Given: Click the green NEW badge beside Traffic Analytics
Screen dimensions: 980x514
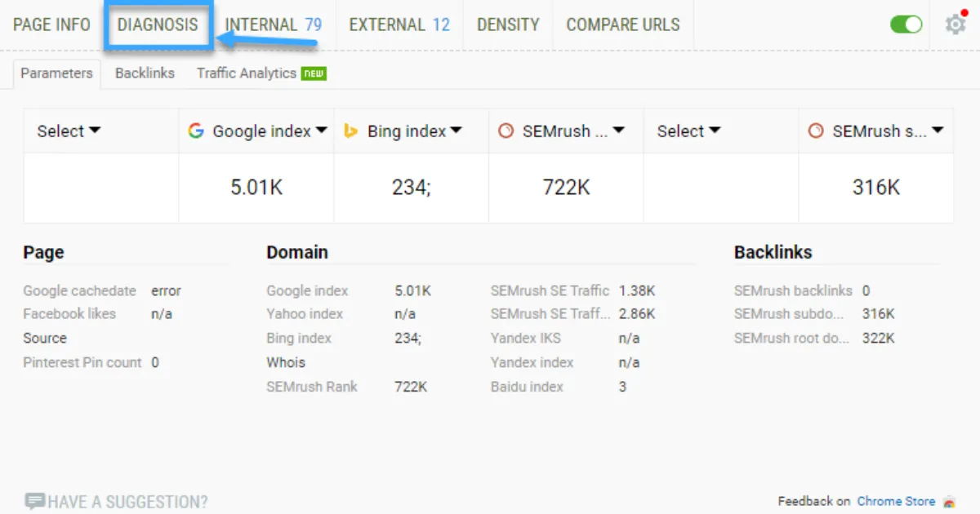Looking at the screenshot, I should click(x=314, y=73).
